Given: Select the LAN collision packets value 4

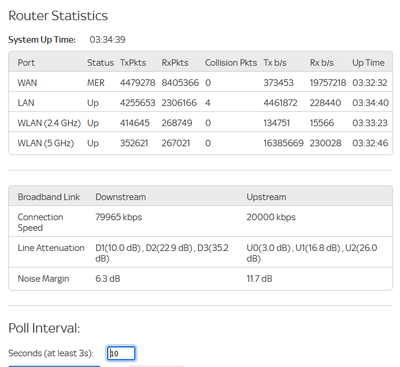Looking at the screenshot, I should pos(208,103).
